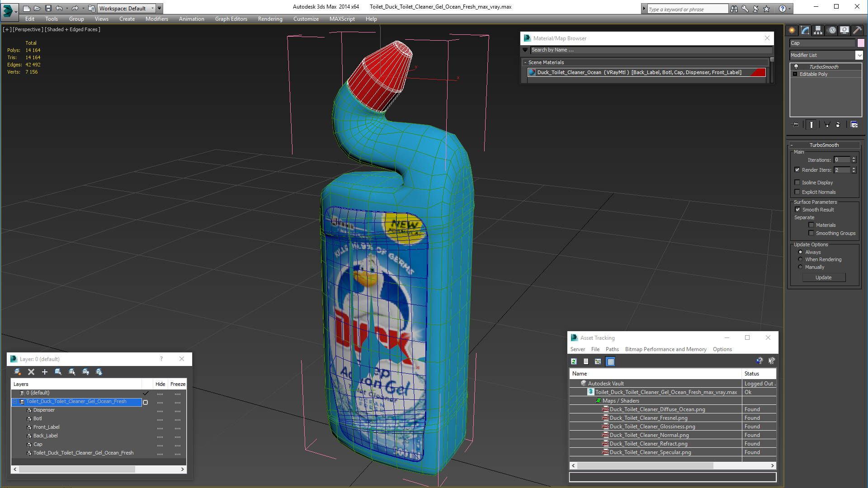
Task: Open the application menu dropdown arrow
Action: pos(16,12)
